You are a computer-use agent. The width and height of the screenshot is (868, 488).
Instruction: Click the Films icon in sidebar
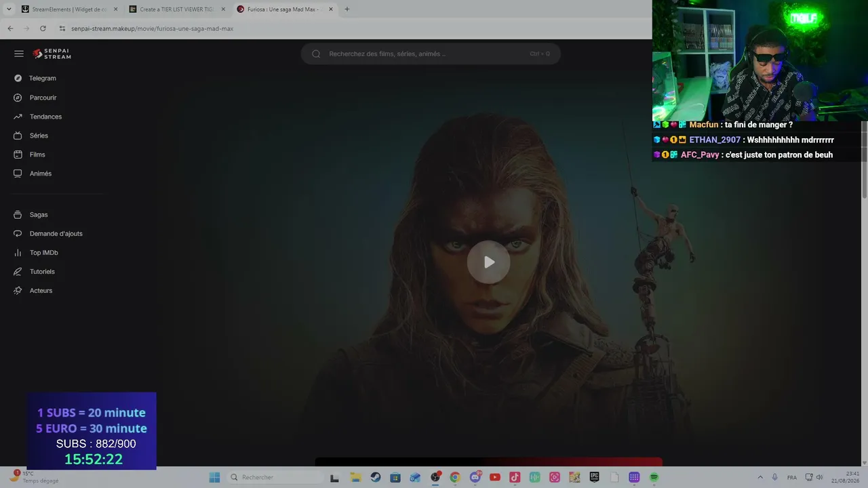pos(18,155)
